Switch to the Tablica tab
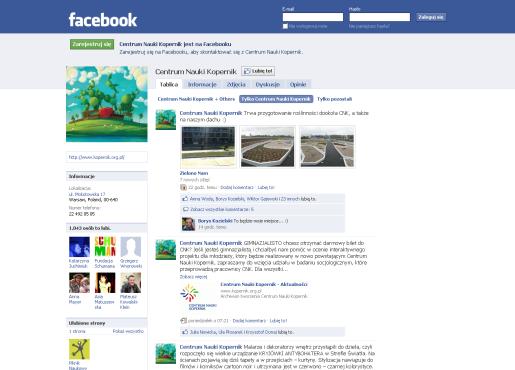 tap(169, 84)
